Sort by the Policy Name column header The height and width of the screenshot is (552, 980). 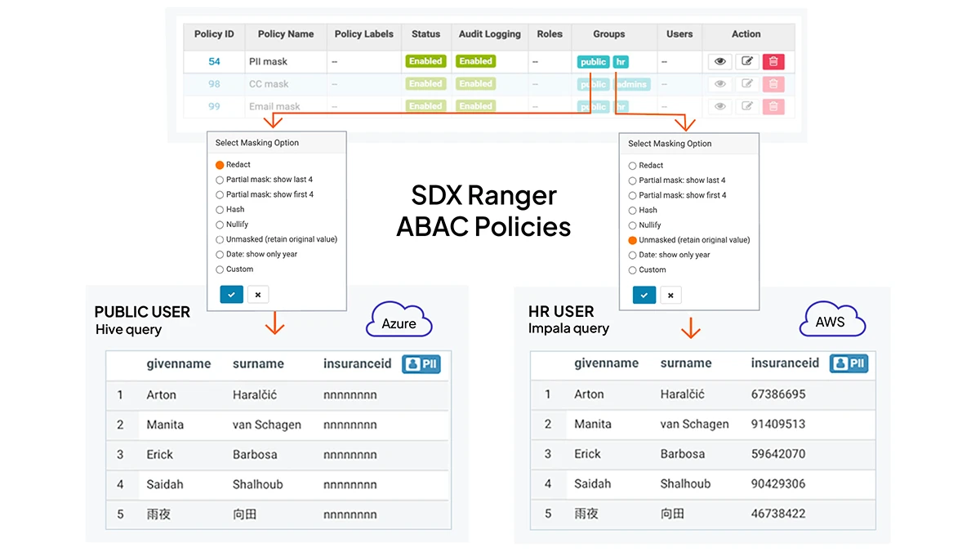[285, 34]
